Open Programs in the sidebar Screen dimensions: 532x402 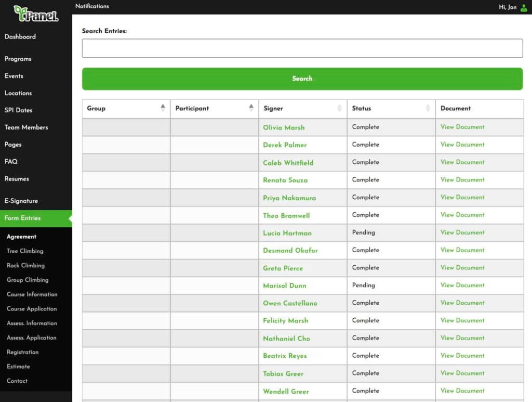18,59
